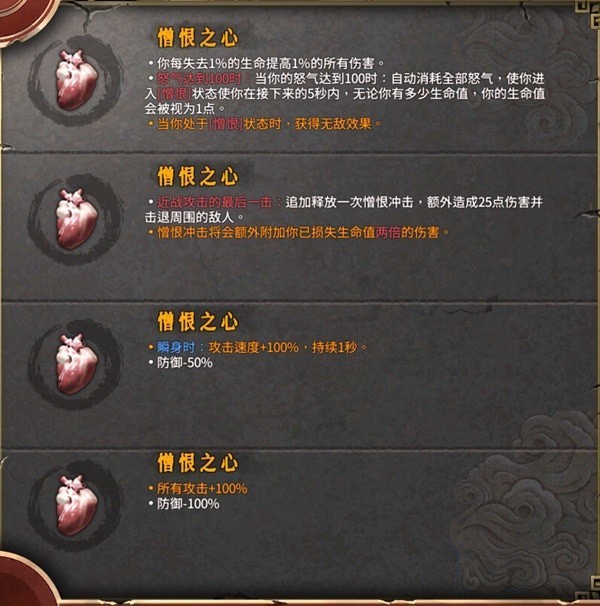
Task: Select the 憎恨之心 title above 瞬身时
Action: point(198,322)
